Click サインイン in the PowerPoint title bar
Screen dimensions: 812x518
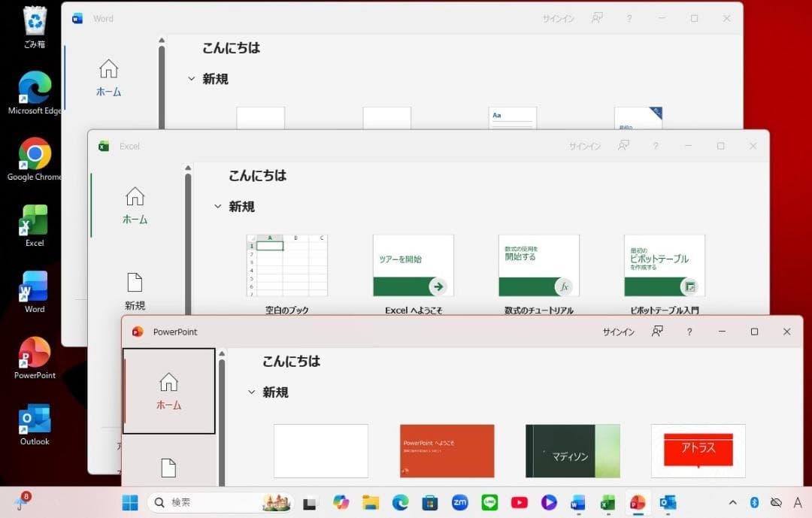tap(617, 332)
